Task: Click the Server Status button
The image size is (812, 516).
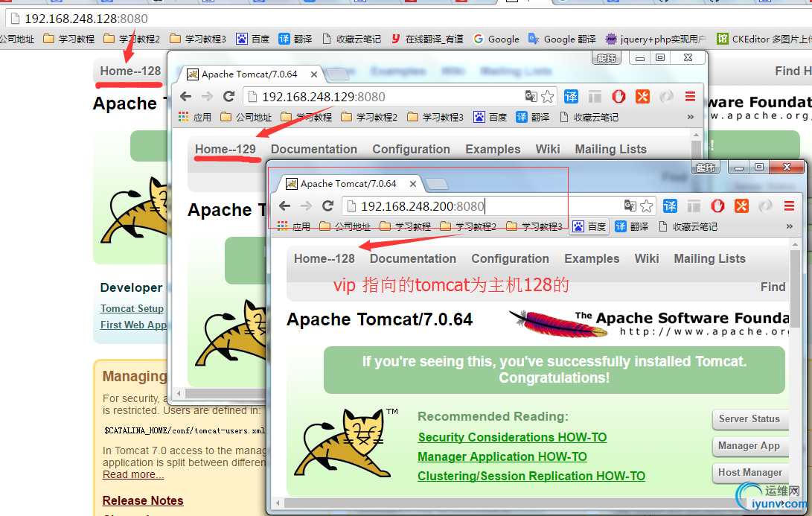Action: coord(750,418)
